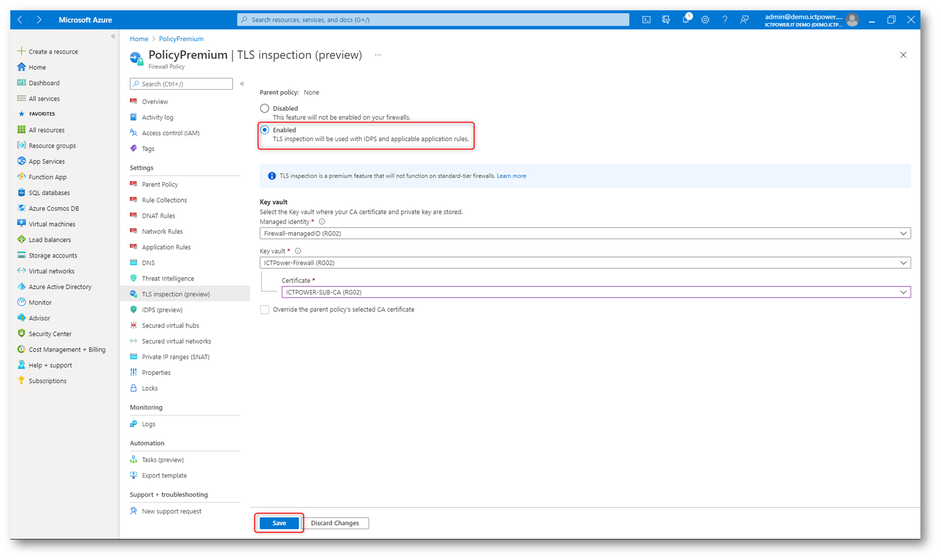This screenshot has width=941, height=560.
Task: Open the Certificate dropdown
Action: [x=596, y=292]
